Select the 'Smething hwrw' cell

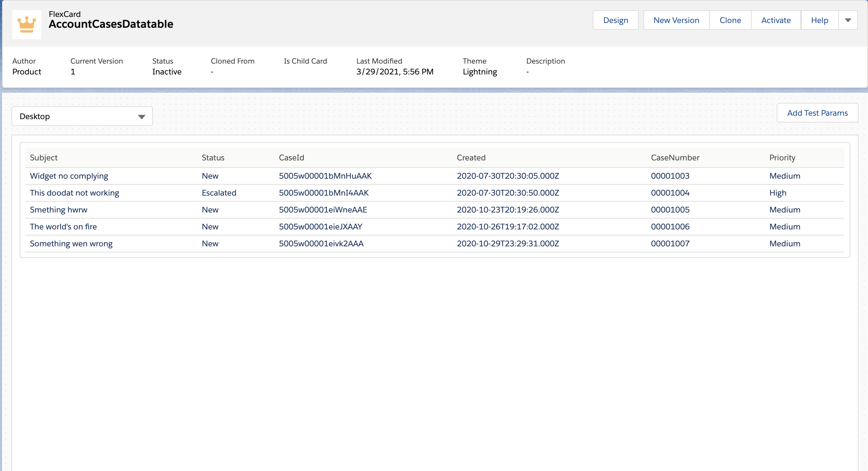pyautogui.click(x=59, y=210)
